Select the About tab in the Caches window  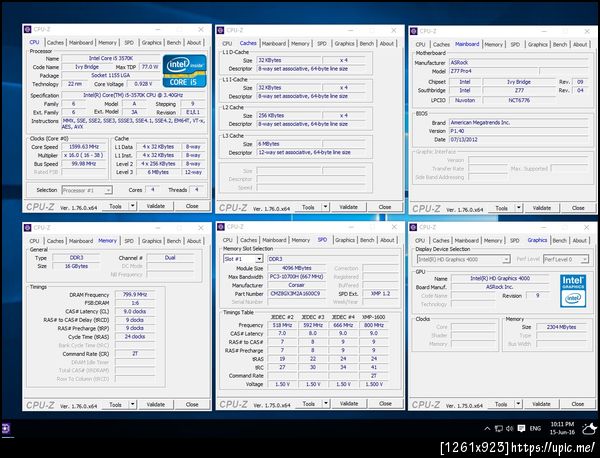[x=387, y=44]
